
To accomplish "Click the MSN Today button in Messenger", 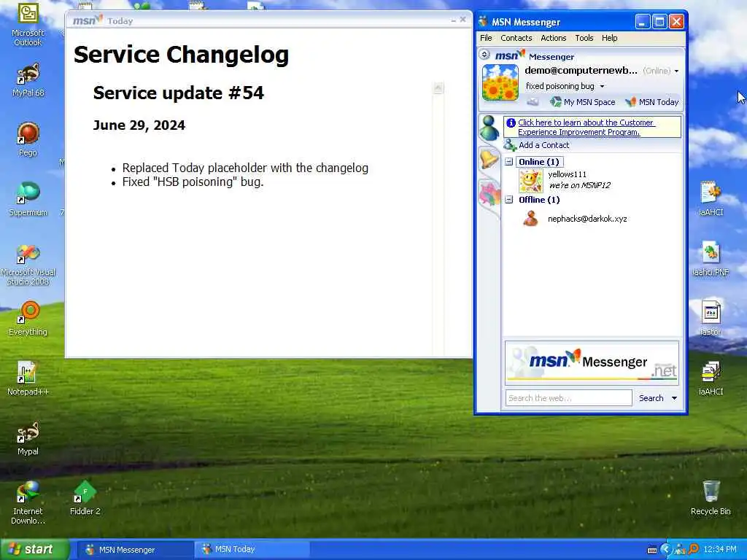I will [x=651, y=102].
